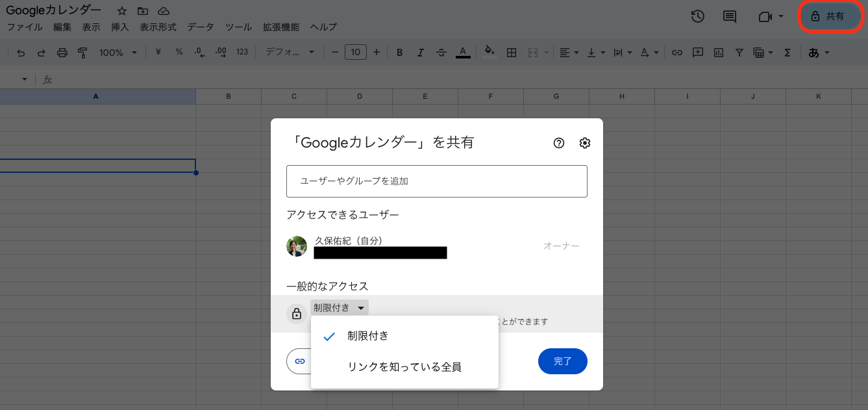Print the spreadsheet via printer icon

(62, 53)
